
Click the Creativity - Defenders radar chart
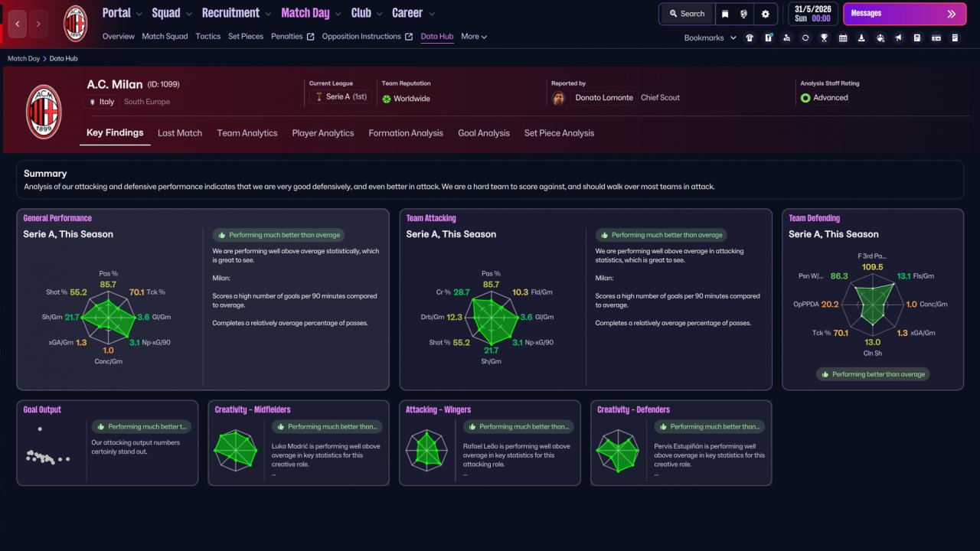pyautogui.click(x=619, y=449)
